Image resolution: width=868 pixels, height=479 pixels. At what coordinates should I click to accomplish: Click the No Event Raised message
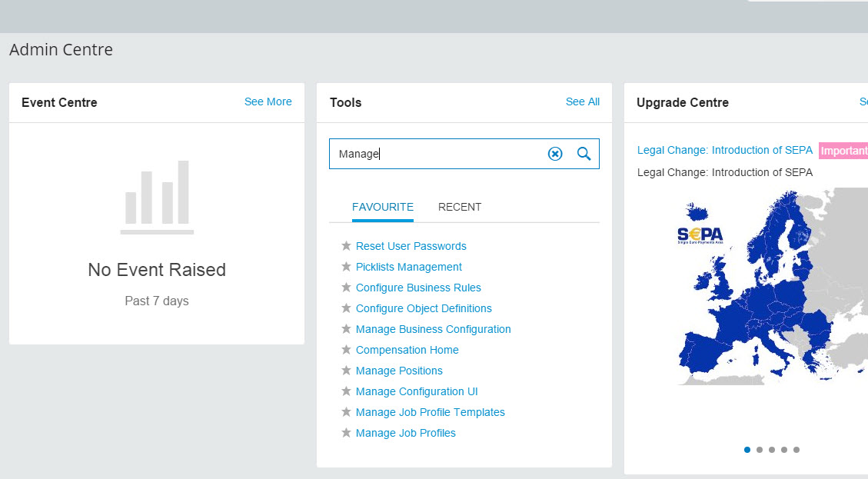pyautogui.click(x=157, y=270)
